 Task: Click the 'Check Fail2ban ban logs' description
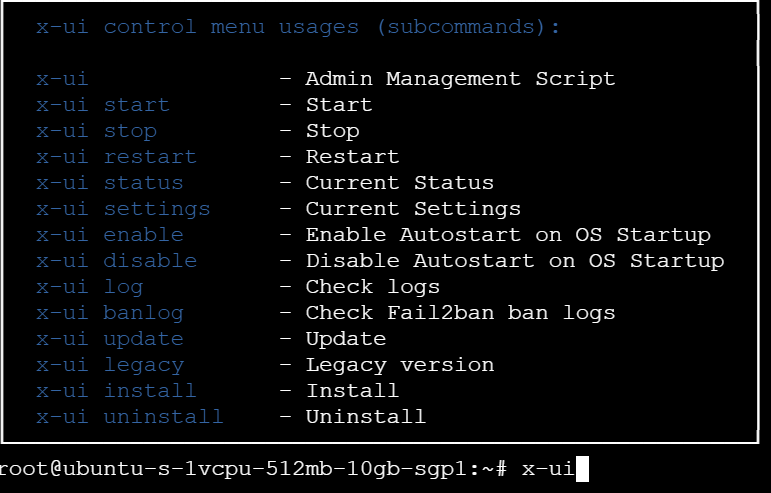point(460,314)
